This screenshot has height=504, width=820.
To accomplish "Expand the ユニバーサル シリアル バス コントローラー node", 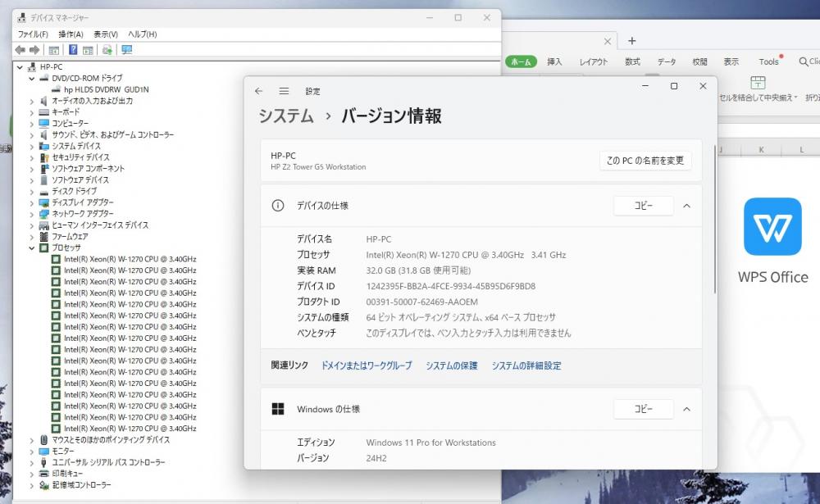I will [31, 463].
